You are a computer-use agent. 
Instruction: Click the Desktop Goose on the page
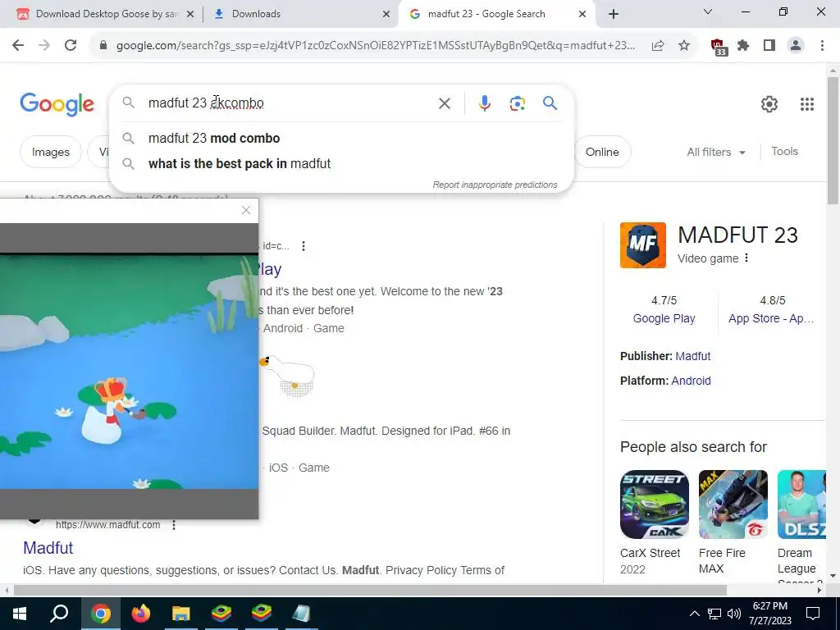(x=288, y=374)
